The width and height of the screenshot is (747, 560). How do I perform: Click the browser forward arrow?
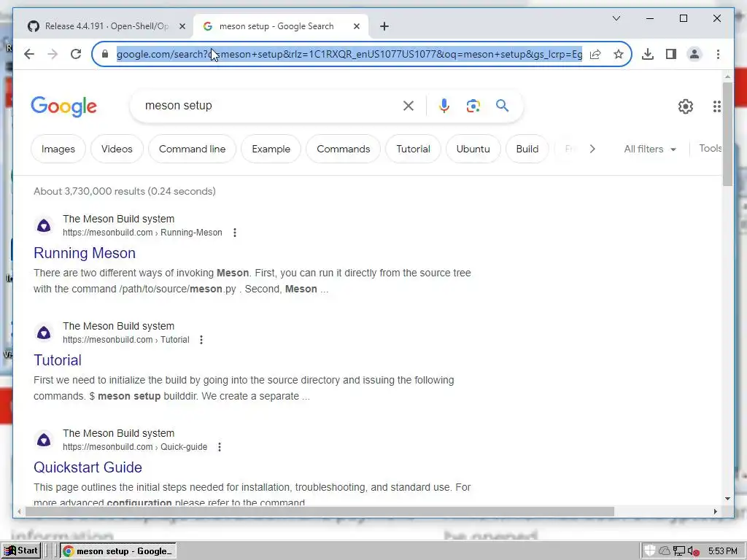(53, 54)
